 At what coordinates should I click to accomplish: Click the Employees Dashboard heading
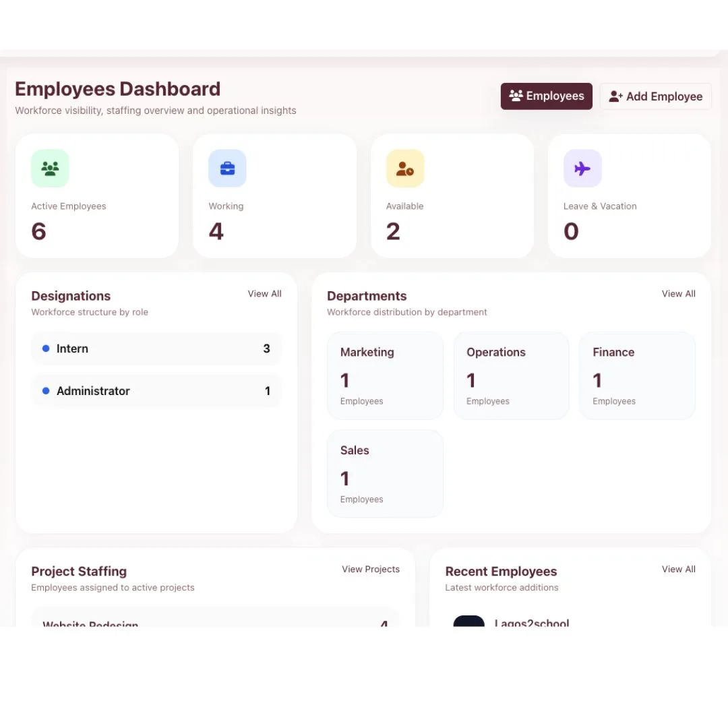(x=117, y=89)
